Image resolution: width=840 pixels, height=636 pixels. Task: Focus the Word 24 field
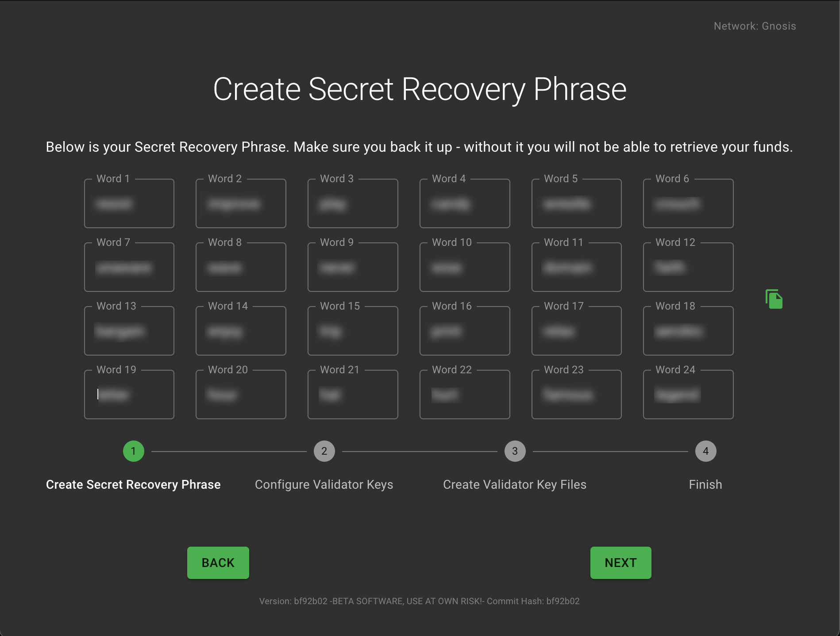click(688, 395)
